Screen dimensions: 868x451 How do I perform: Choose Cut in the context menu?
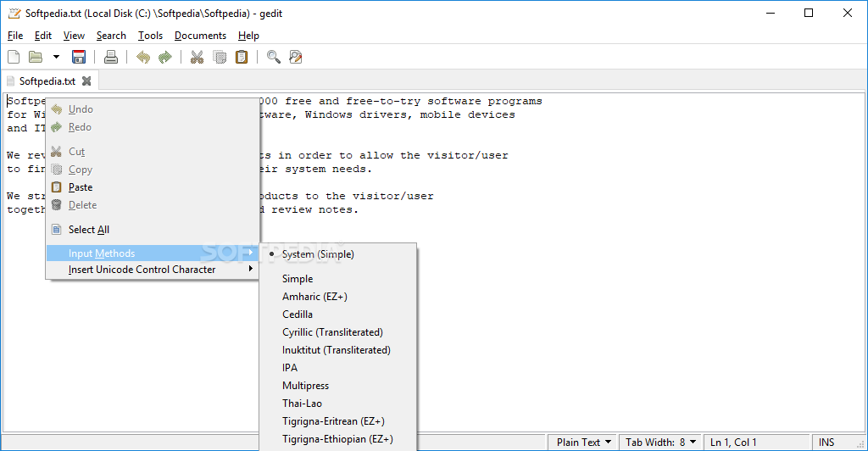coord(153,152)
